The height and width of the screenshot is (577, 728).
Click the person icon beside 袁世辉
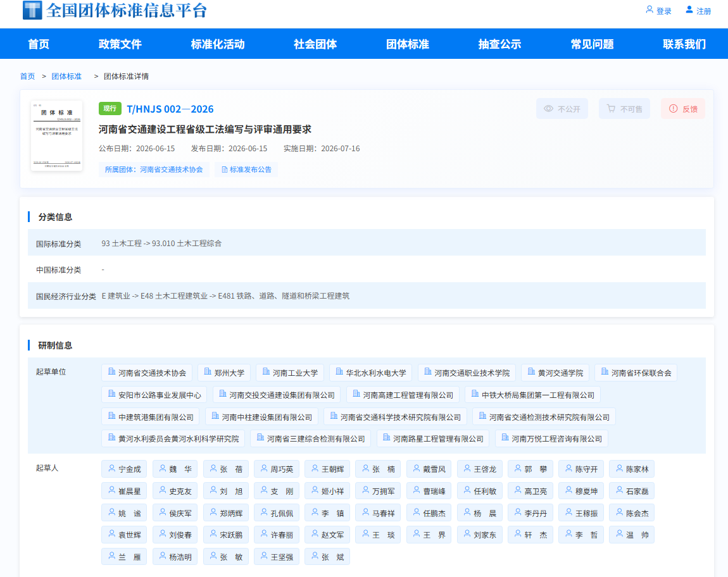click(x=112, y=534)
